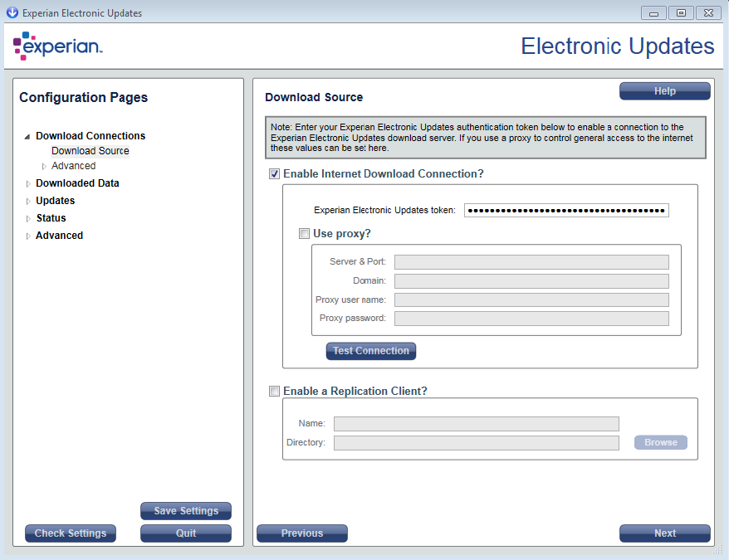Expand the Downloaded Data section
729x560 pixels.
[x=27, y=183]
